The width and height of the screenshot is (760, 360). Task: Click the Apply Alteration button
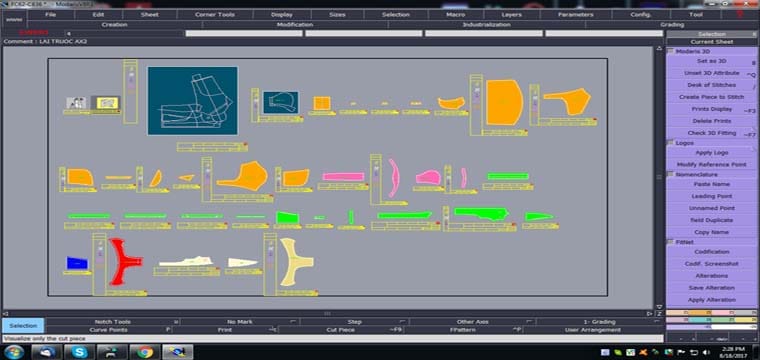click(x=712, y=300)
